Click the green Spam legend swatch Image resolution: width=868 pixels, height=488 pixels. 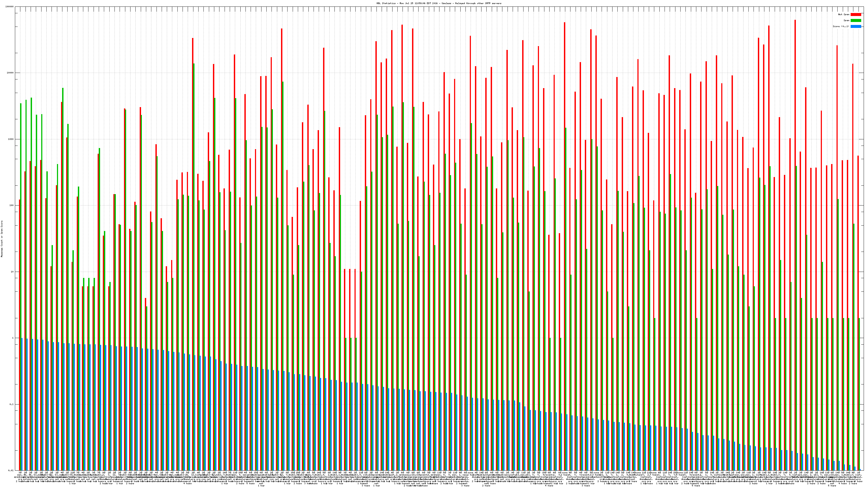click(x=856, y=21)
